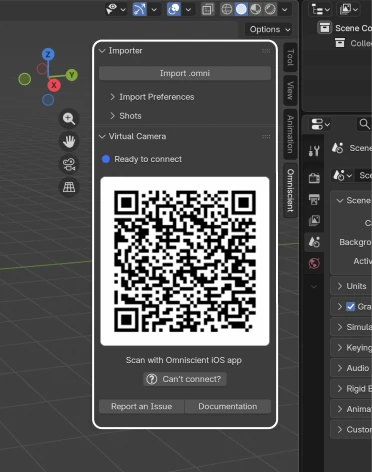Open the Documentation link
This screenshot has height=472, width=372.
click(x=228, y=407)
